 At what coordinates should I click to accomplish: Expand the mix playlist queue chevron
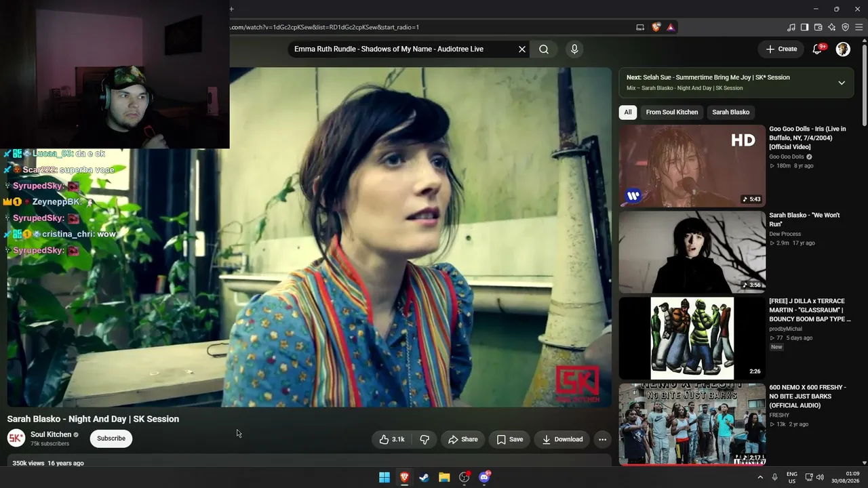[x=842, y=83]
